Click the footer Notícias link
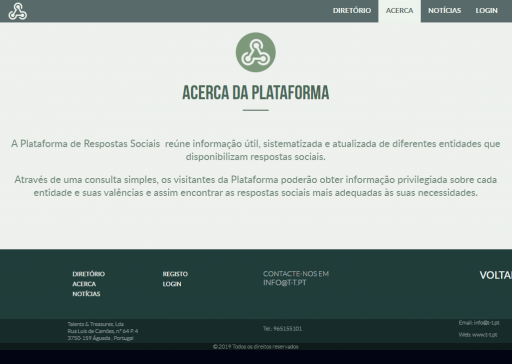 tap(86, 294)
